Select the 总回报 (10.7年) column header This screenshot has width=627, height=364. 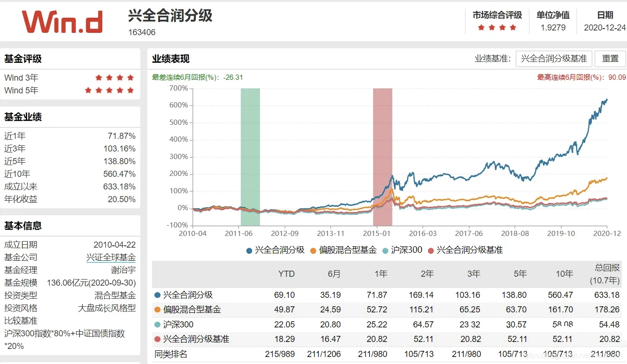click(605, 274)
